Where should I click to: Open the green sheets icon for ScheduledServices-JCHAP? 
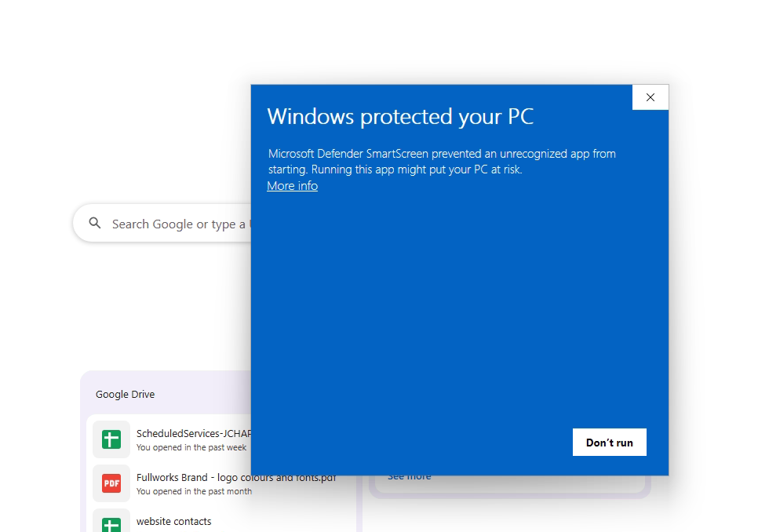coord(111,439)
